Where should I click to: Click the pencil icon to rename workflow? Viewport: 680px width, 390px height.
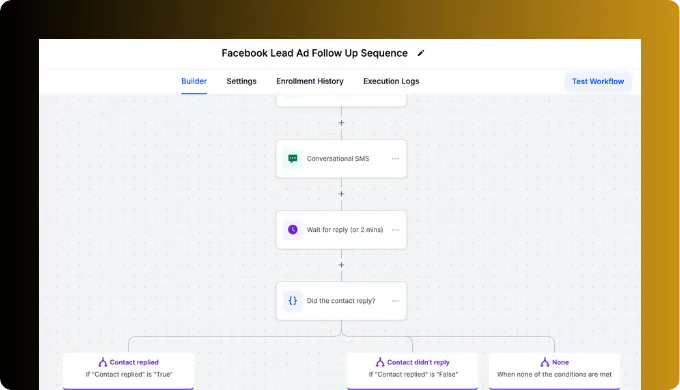click(x=421, y=53)
